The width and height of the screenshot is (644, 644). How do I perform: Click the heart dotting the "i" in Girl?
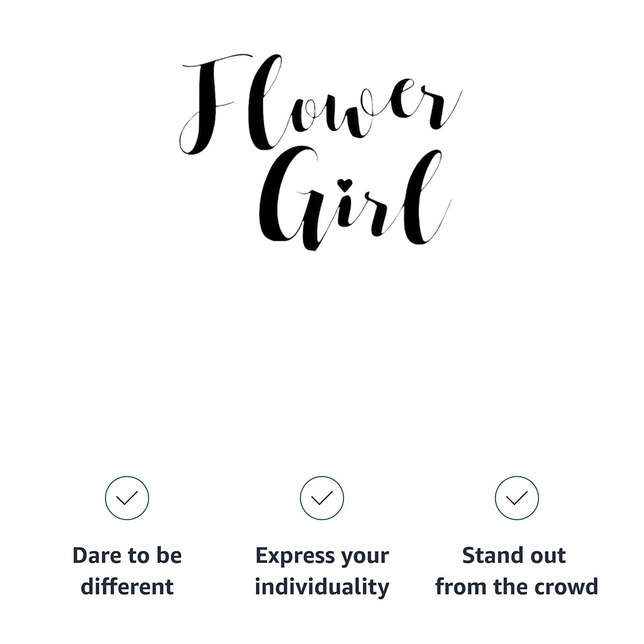pos(344,184)
